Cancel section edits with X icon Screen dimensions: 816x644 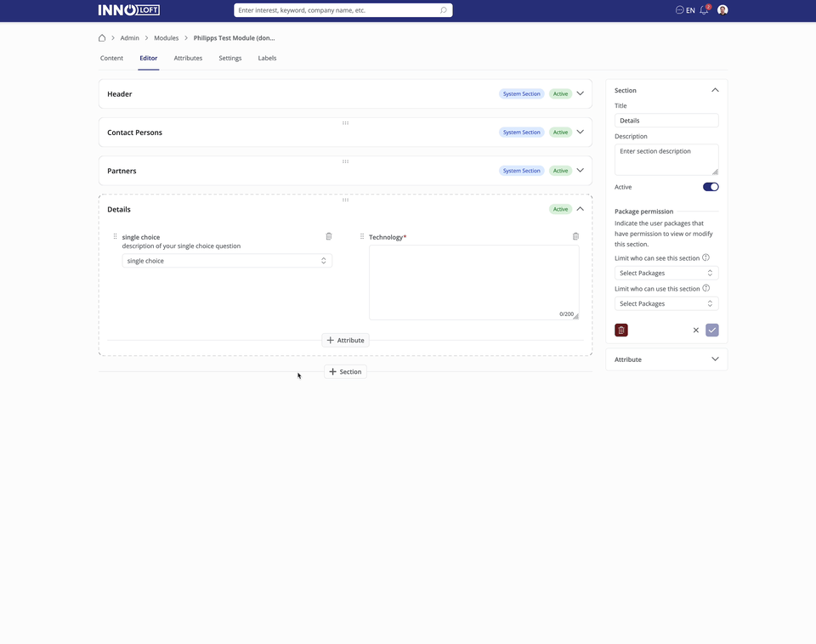point(695,330)
